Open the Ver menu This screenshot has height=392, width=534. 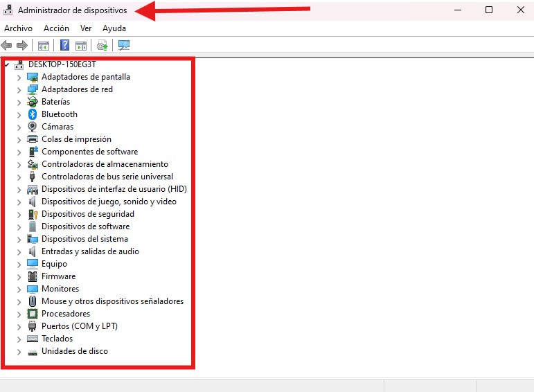click(x=86, y=28)
